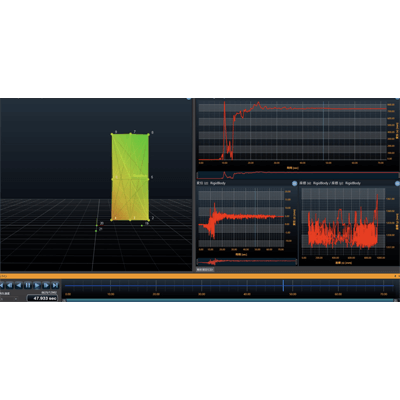Play the recording in reverse
This screenshot has width=400, height=400.
tap(19, 285)
